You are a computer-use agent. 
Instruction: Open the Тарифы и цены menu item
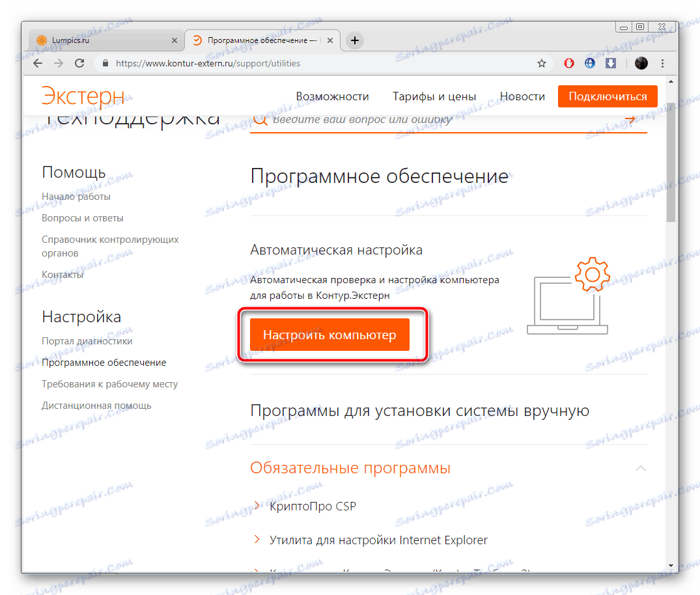[x=434, y=96]
